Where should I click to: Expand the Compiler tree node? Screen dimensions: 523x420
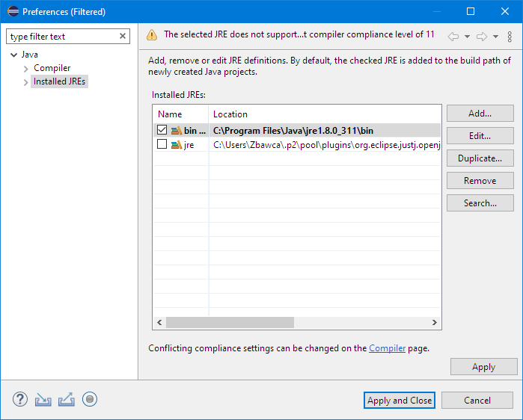[x=26, y=68]
